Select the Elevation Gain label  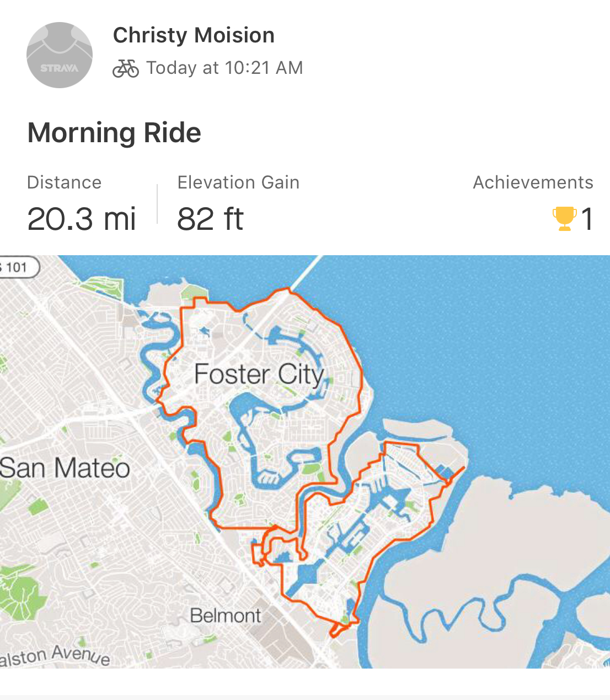(x=238, y=182)
